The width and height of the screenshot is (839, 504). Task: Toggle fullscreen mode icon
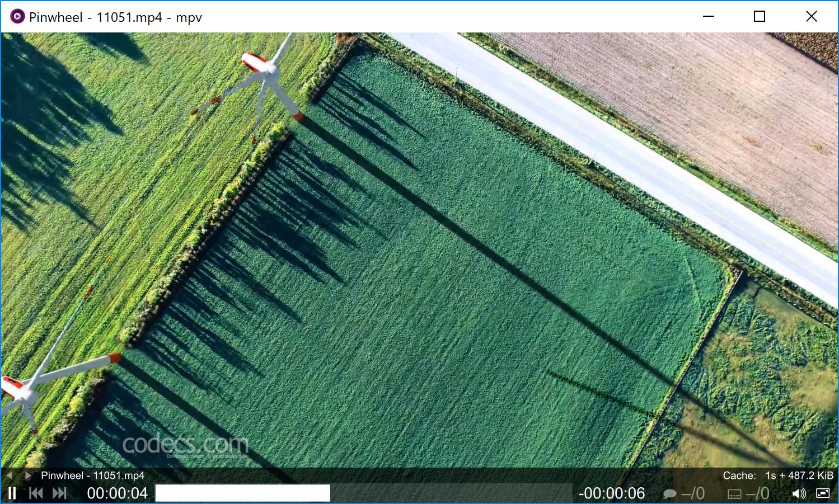tap(823, 493)
